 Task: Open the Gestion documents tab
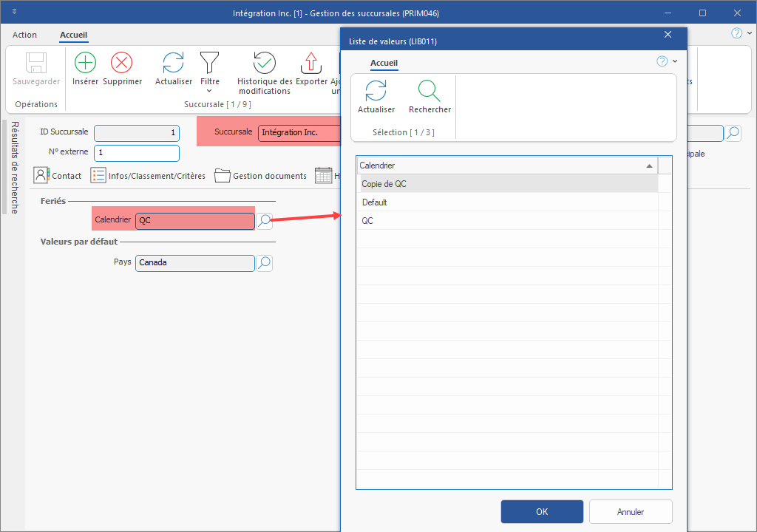click(260, 176)
